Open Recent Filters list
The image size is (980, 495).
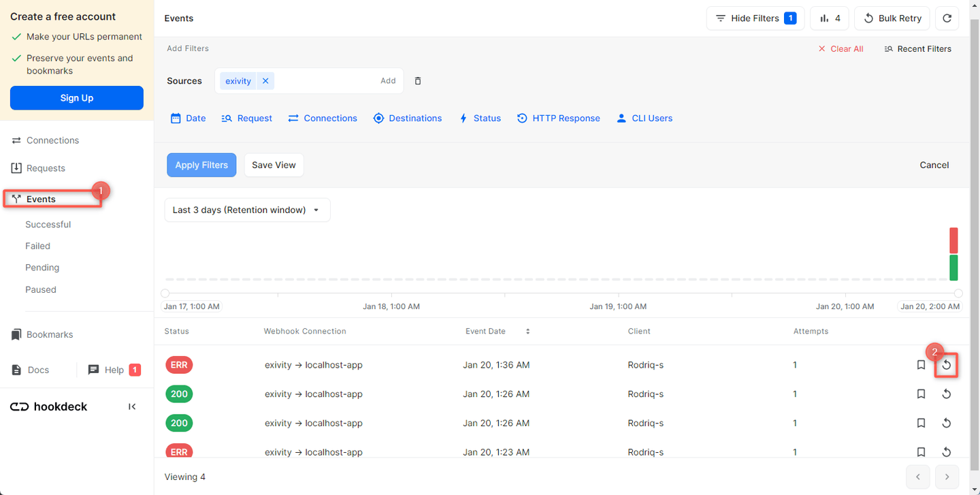[x=917, y=49]
